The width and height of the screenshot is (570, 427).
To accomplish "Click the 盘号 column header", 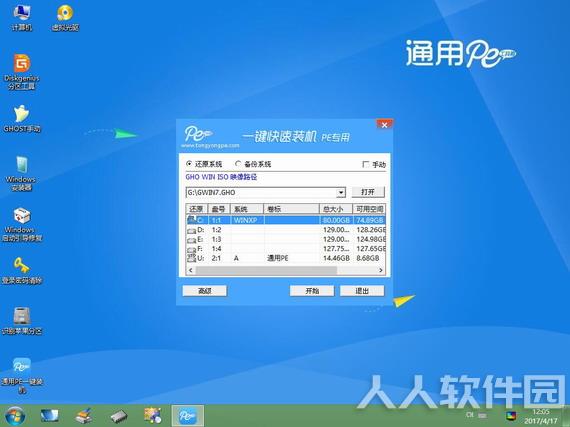I will pos(218,209).
